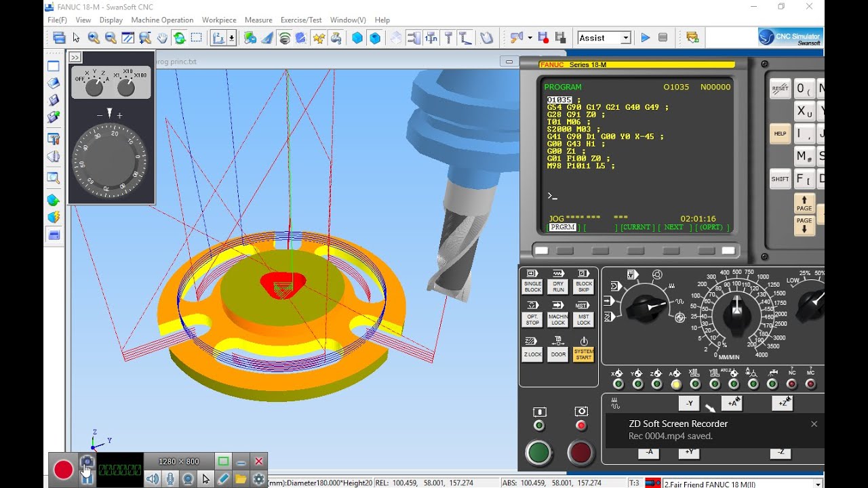Select the dashed rectangle window zoom tool
Image resolution: width=868 pixels, height=488 pixels.
(x=196, y=38)
